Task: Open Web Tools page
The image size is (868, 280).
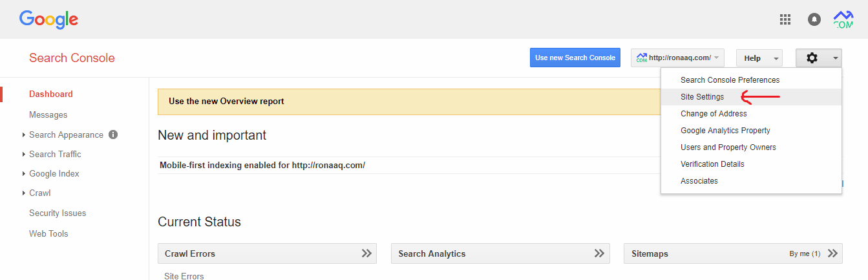Action: 48,233
